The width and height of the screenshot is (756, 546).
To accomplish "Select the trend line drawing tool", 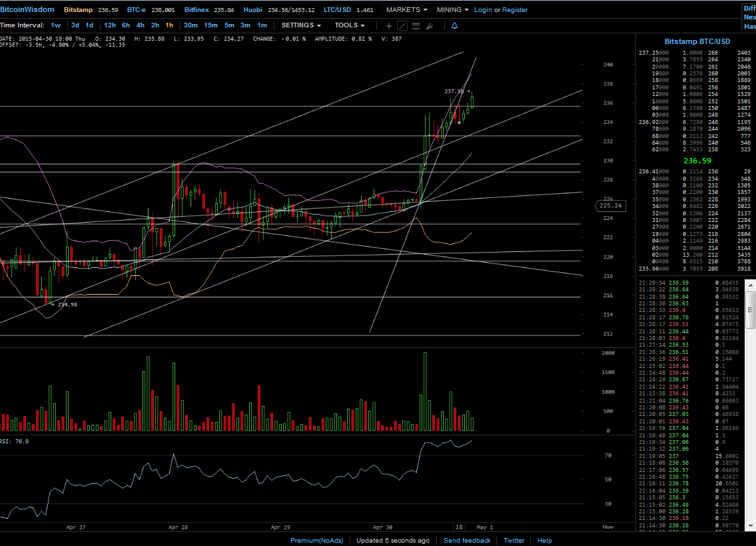I will 402,25.
